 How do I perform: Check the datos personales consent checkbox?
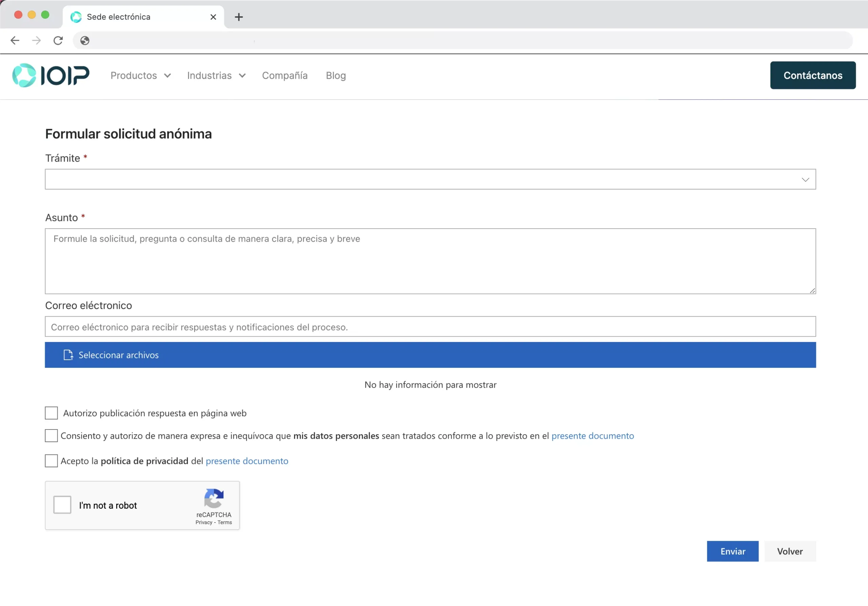(52, 436)
